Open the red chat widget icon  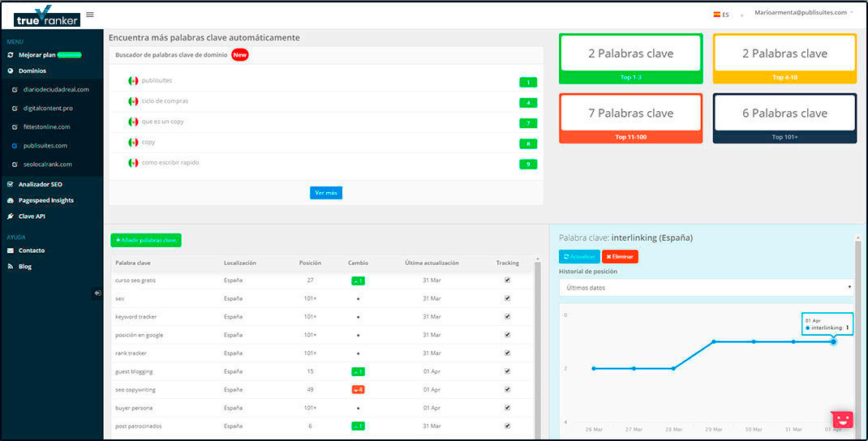point(843,419)
